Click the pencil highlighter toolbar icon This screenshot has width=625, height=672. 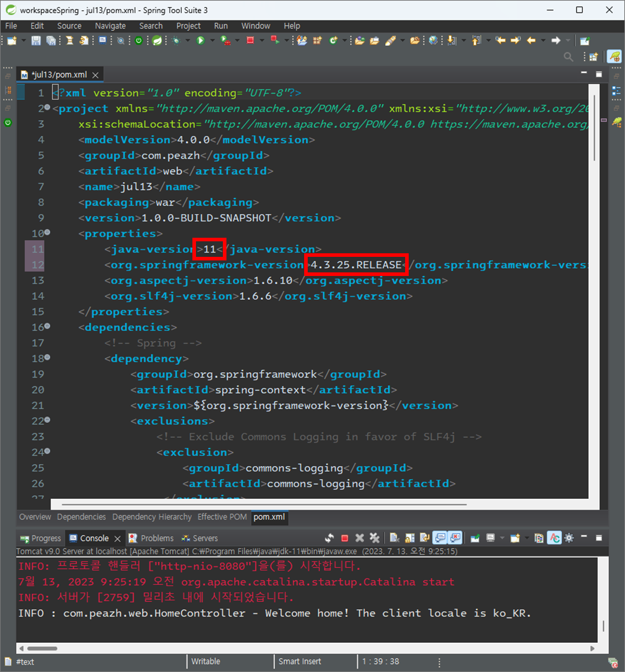click(x=390, y=41)
